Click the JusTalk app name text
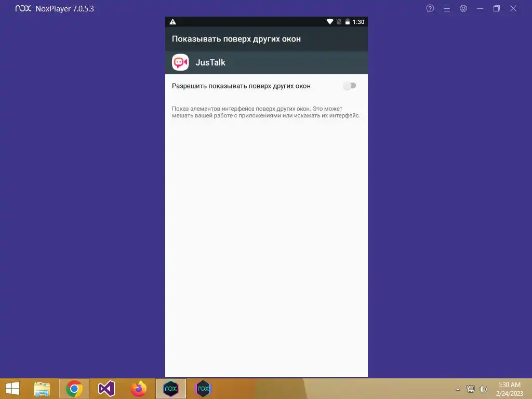The image size is (532, 399). pos(210,62)
